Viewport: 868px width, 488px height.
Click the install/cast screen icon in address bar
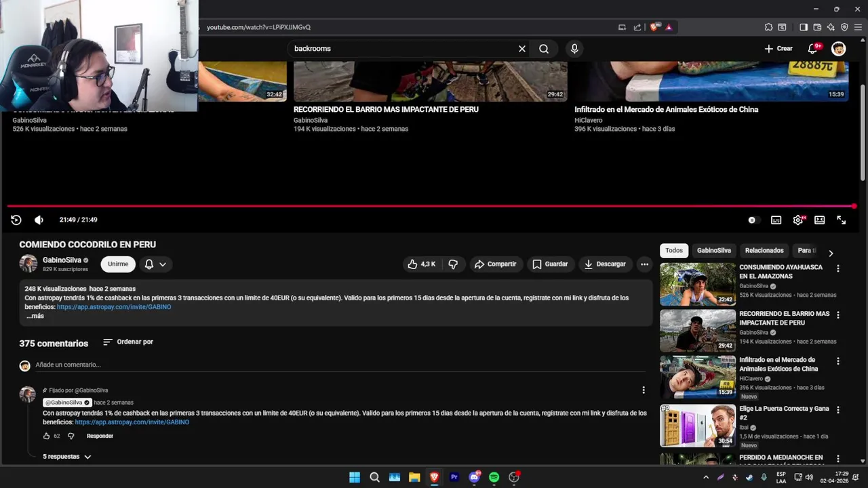622,27
